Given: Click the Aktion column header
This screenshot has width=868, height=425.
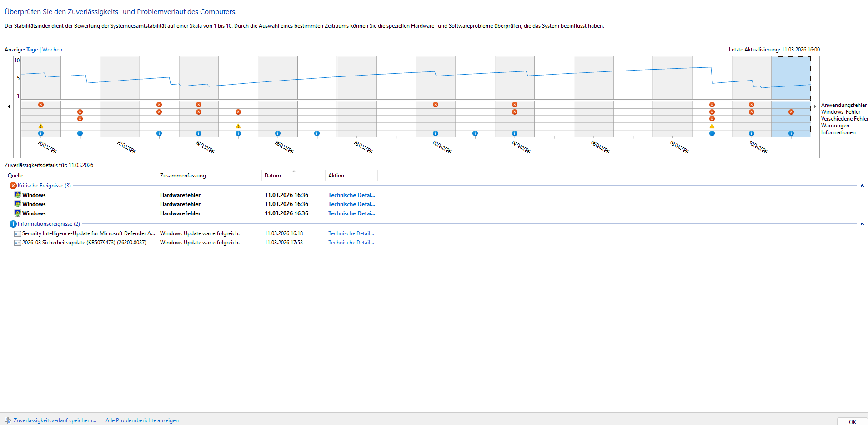Looking at the screenshot, I should click(x=351, y=176).
